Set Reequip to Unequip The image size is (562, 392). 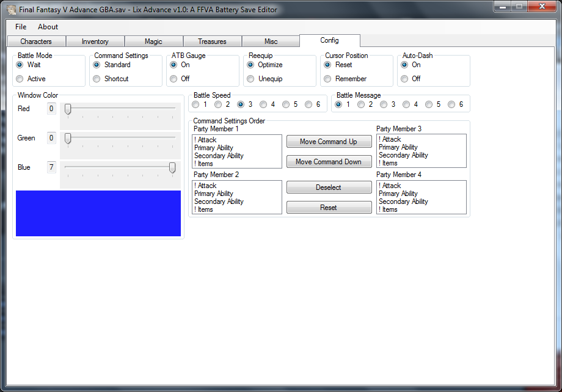[x=265, y=79]
